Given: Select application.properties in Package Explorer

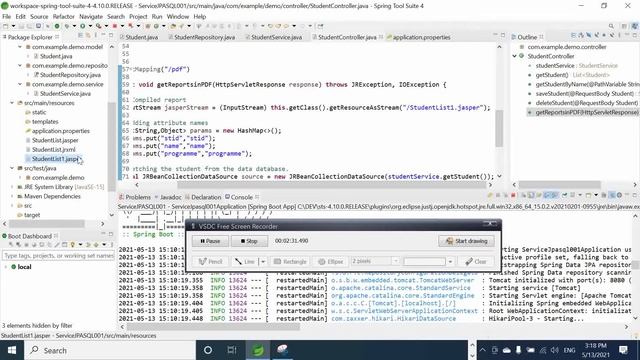Looking at the screenshot, I should (60, 131).
